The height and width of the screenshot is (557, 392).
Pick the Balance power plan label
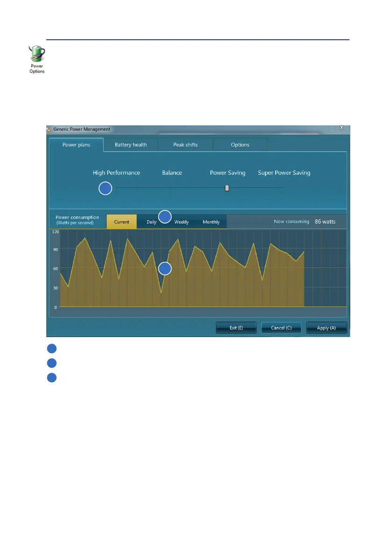172,173
